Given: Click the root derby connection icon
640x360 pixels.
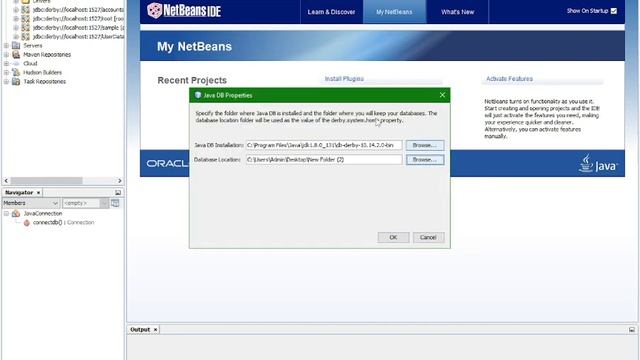Looking at the screenshot, I should tap(25, 18).
